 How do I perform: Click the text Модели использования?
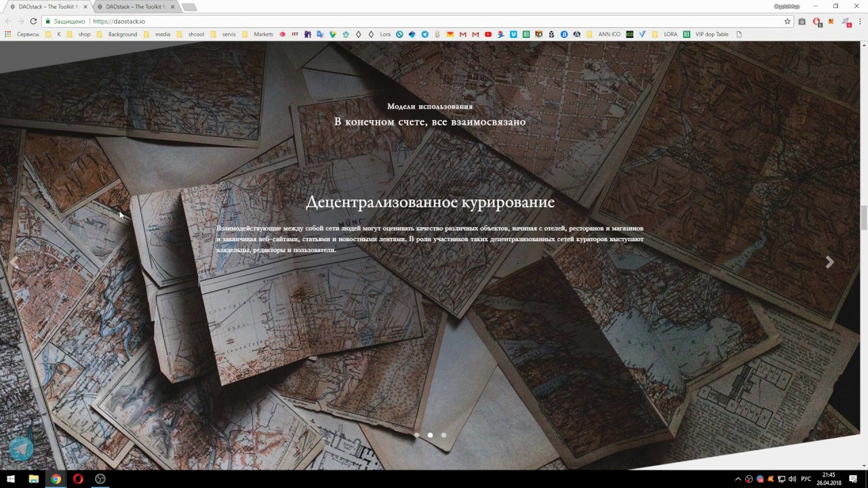point(430,106)
